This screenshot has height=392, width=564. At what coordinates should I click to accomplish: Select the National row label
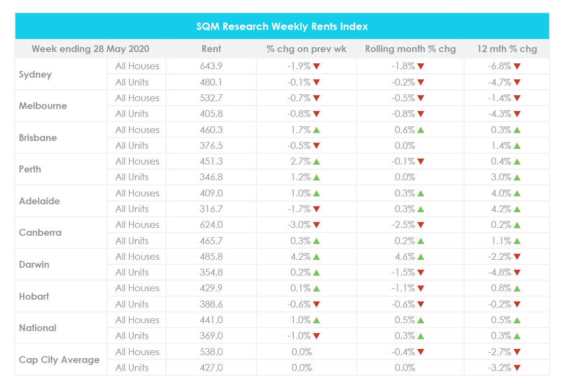37,328
